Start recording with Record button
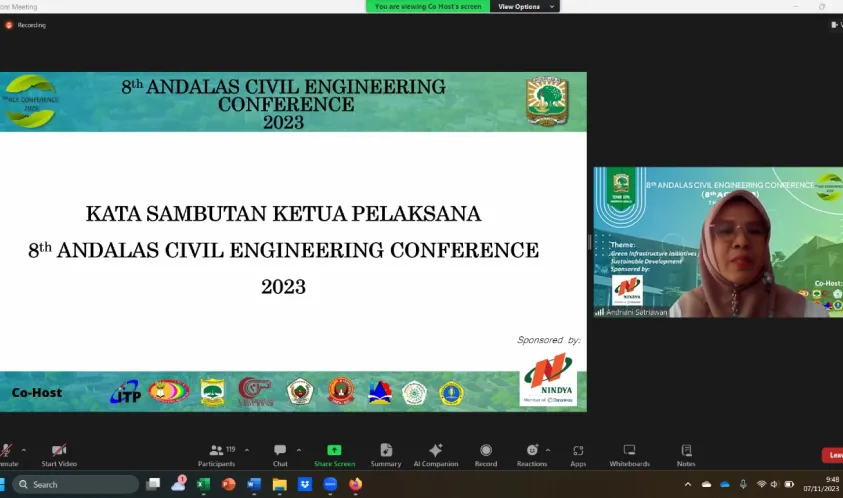This screenshot has height=498, width=843. 485,455
